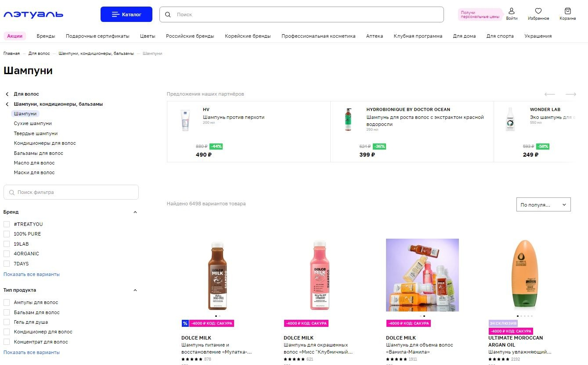Viewport: 588px width, 365px height.
Task: Click back chevron beside Для волос
Action: 7,94
